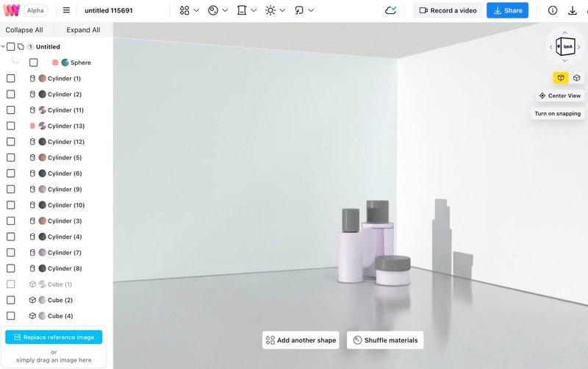Click the app logo in the top-left corner

click(11, 10)
